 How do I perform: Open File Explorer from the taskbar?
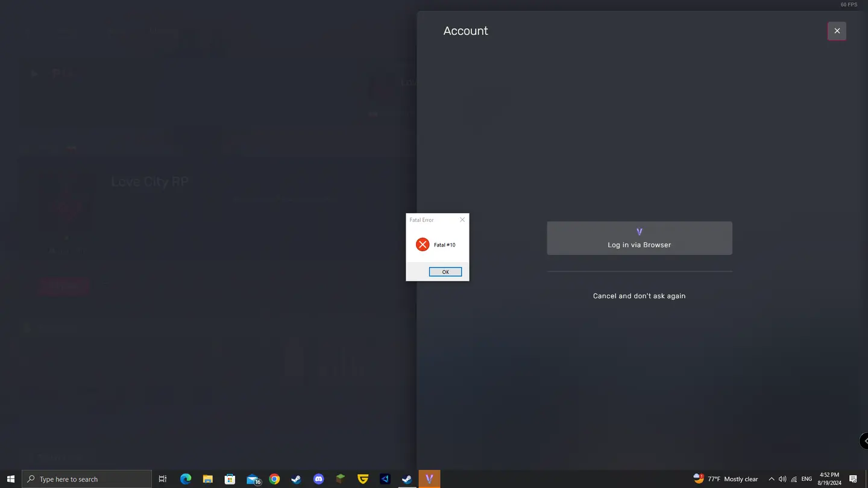click(207, 479)
